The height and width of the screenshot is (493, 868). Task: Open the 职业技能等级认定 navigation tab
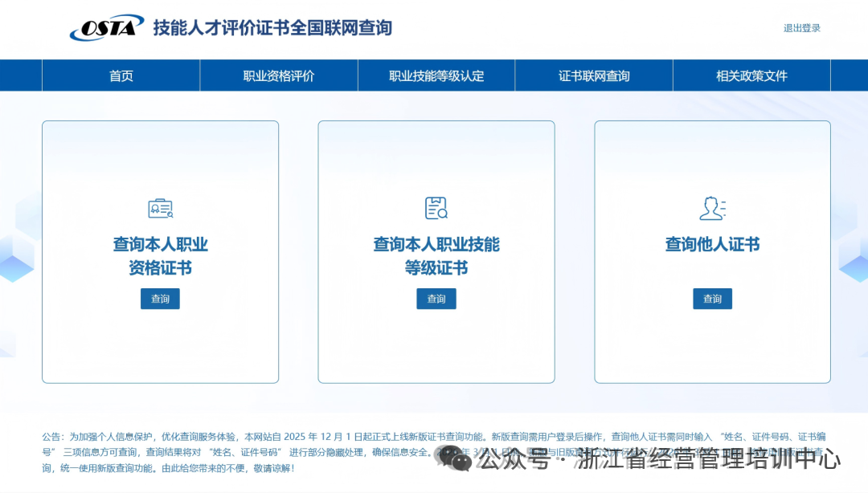point(436,75)
